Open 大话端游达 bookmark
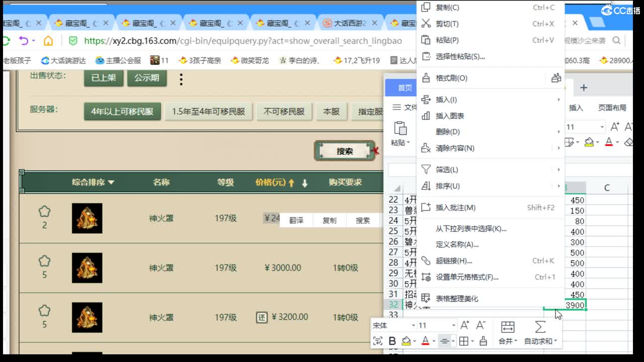Viewport: 644px width, 362px height. 63,60
